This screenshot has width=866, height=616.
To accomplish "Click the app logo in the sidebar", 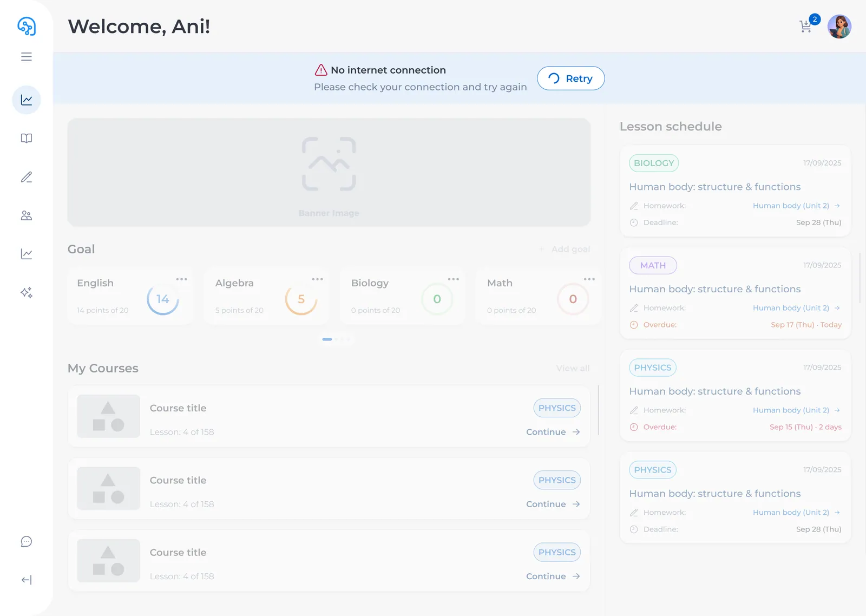I will click(27, 26).
